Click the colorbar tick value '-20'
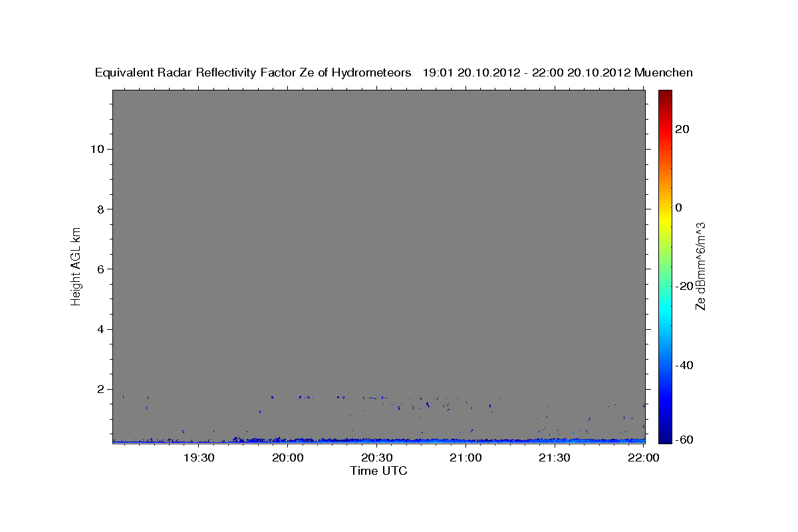The height and width of the screenshot is (532, 798). pos(683,286)
